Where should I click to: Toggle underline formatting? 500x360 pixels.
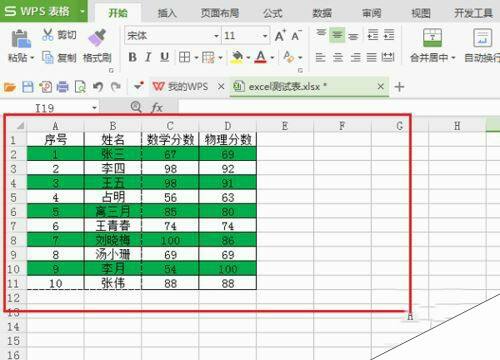pyautogui.click(x=164, y=57)
